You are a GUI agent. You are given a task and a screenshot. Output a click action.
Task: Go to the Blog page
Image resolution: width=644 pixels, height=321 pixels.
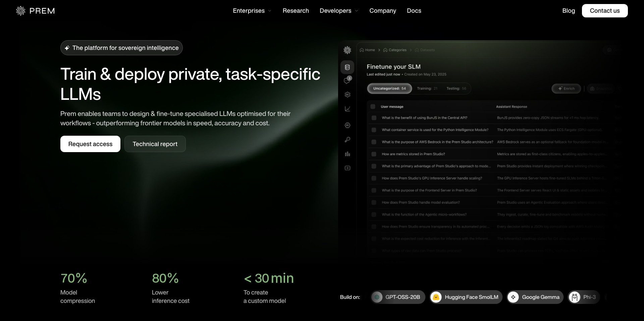click(569, 11)
